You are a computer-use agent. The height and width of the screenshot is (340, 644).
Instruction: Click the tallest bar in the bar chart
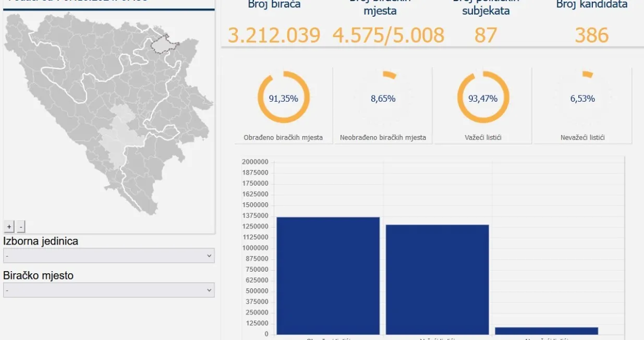pos(328,275)
